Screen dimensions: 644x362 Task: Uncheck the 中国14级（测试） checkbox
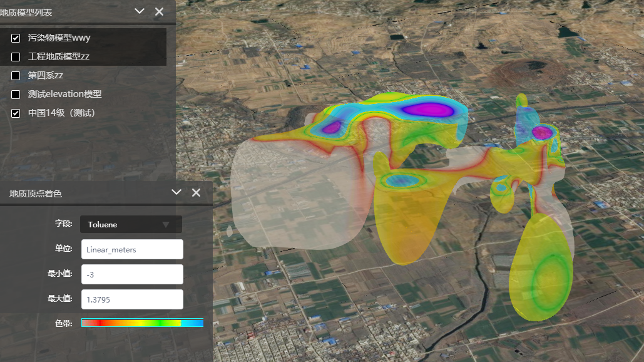(16, 113)
